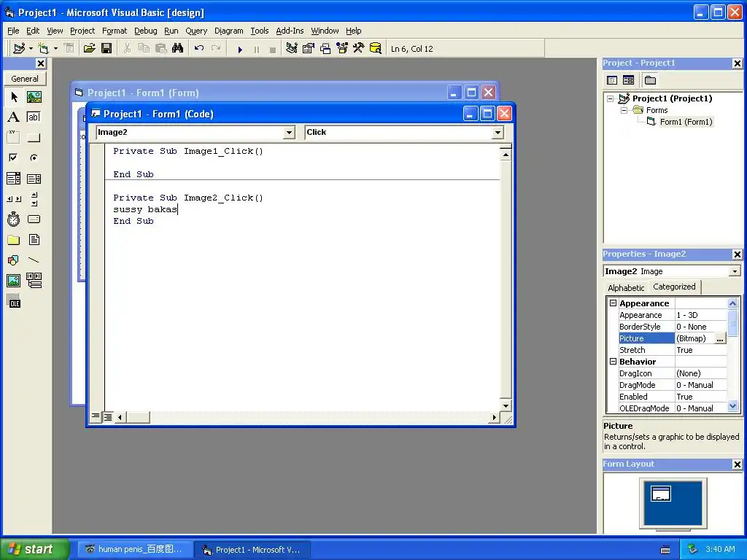Click the Project1 - Microsoft V... taskbar button

coord(252,550)
